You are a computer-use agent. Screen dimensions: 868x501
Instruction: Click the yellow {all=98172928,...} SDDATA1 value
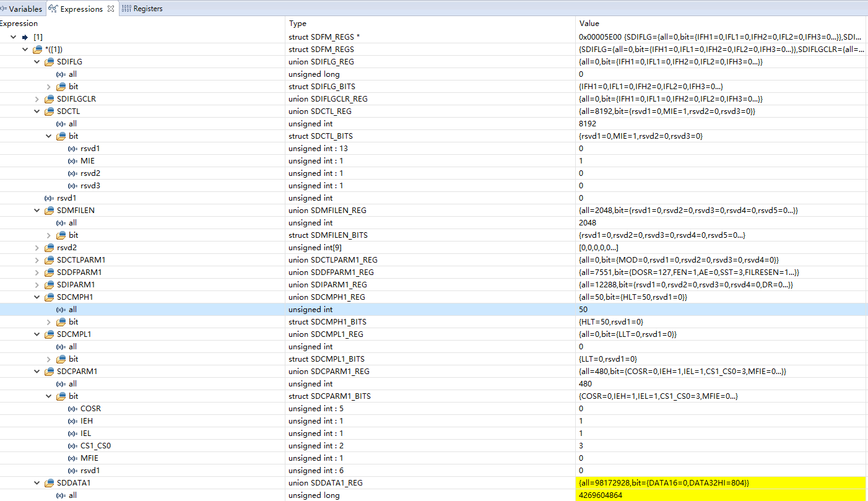664,483
